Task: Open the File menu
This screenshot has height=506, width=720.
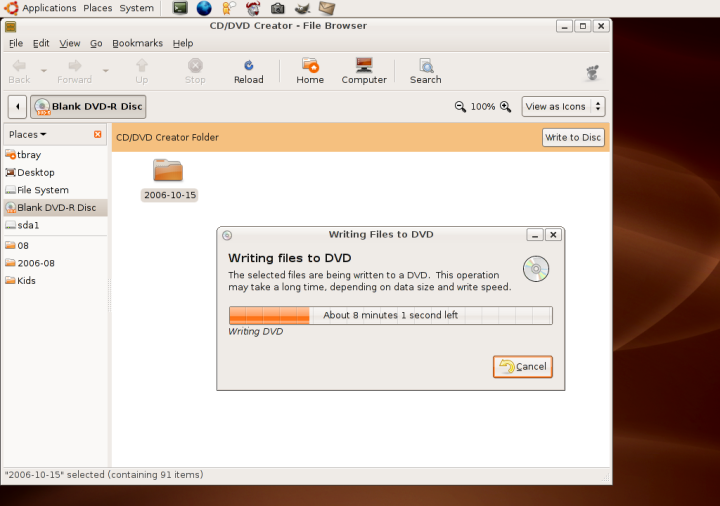Action: (x=16, y=43)
